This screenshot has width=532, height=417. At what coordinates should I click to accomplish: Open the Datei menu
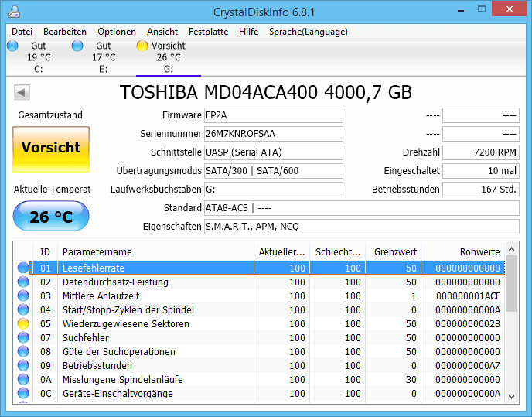[x=22, y=32]
